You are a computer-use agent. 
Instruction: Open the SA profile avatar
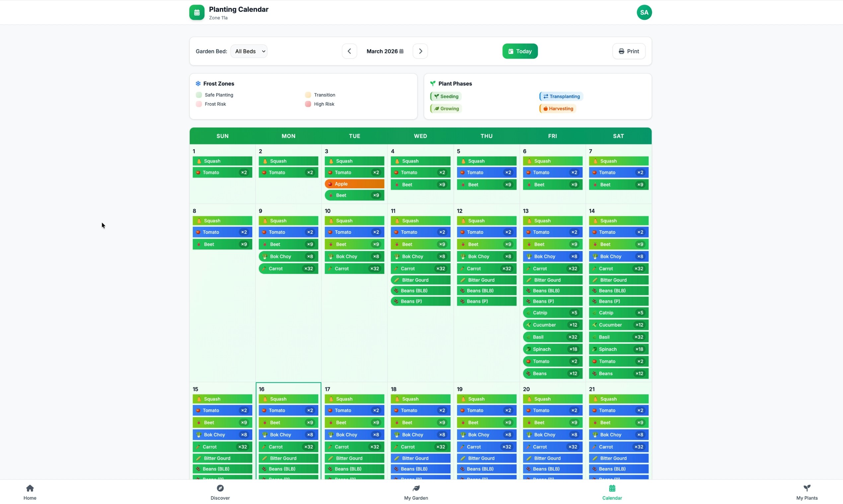pyautogui.click(x=644, y=12)
